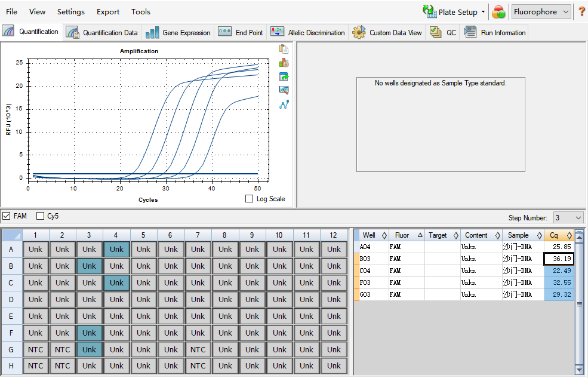Viewport: 588px width, 378px height.
Task: Click the End Point tab icon
Action: (224, 32)
